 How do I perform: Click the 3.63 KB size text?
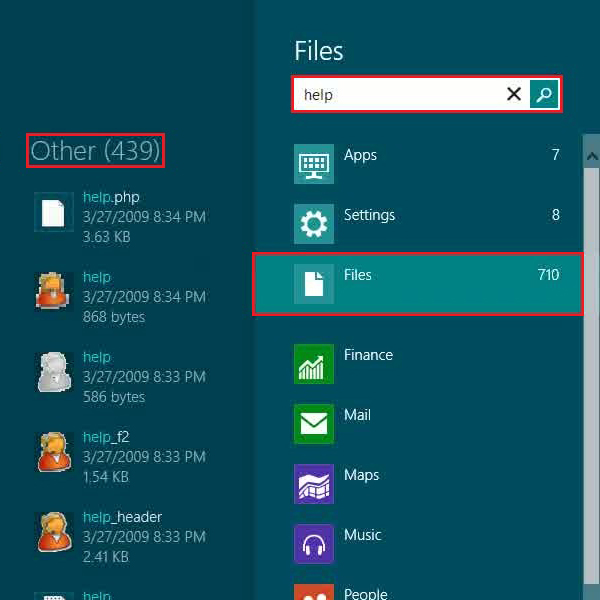[106, 237]
